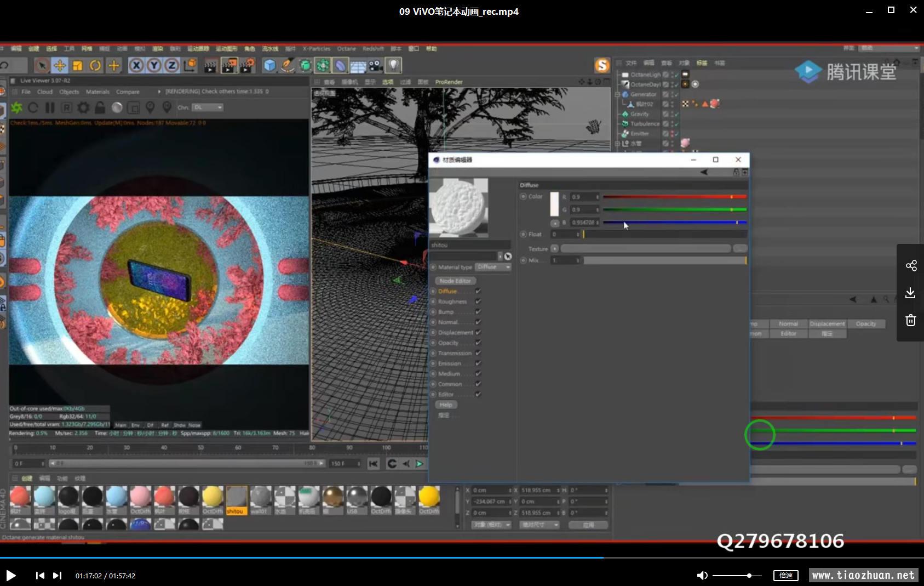Open the render settings clapperboard gear icon
The height and width of the screenshot is (586, 924).
pyautogui.click(x=247, y=66)
